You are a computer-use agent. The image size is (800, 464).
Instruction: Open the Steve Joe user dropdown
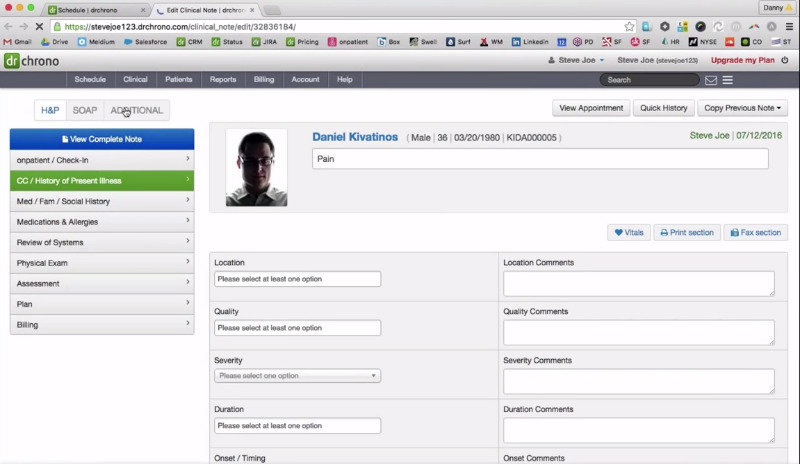coord(574,61)
